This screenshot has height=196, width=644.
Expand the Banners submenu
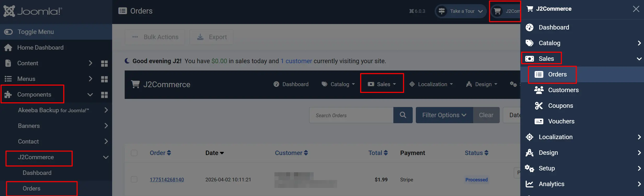pos(106,126)
